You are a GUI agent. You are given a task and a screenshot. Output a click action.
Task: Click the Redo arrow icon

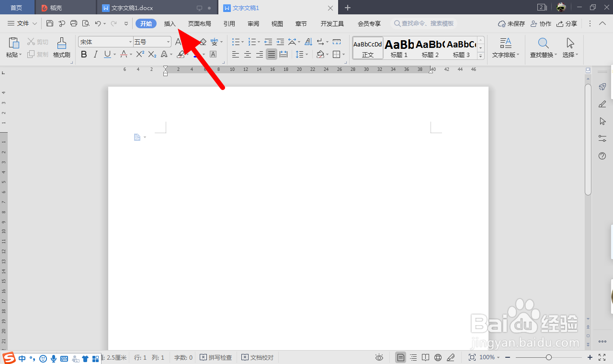coord(114,23)
